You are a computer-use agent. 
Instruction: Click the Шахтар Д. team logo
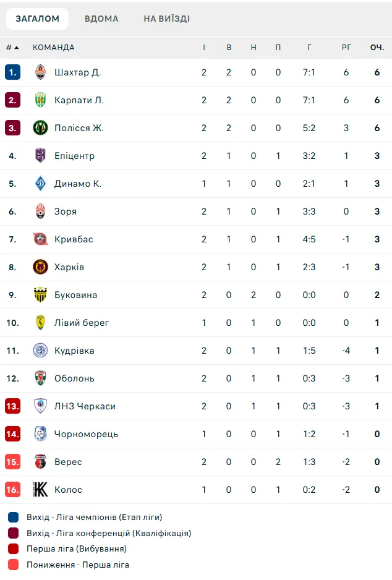(40, 72)
